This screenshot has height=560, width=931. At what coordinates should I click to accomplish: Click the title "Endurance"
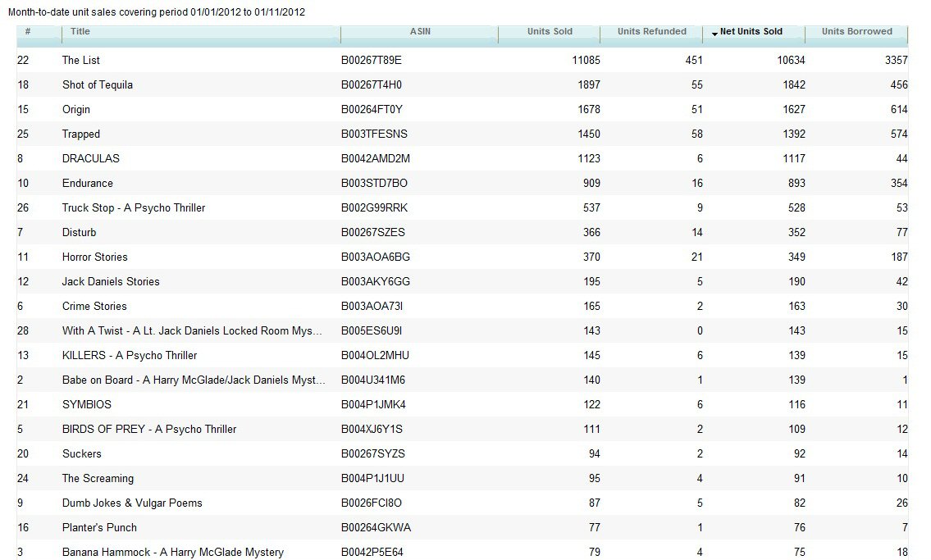[87, 184]
